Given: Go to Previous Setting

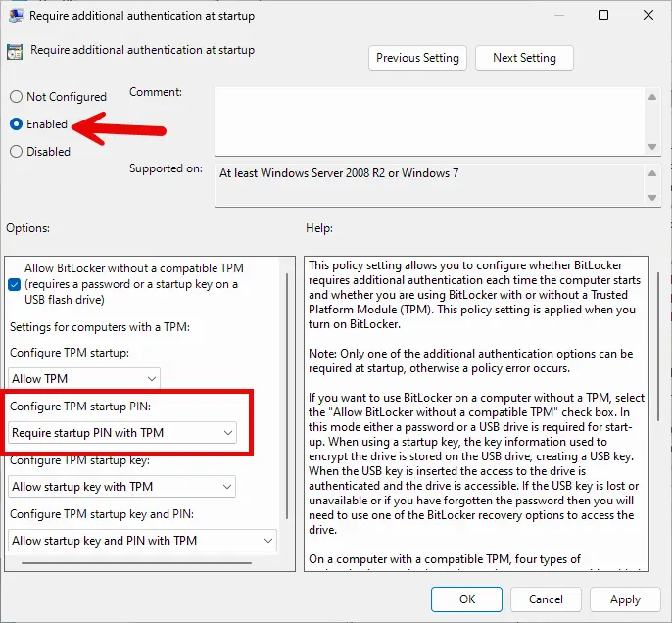Looking at the screenshot, I should click(x=417, y=58).
